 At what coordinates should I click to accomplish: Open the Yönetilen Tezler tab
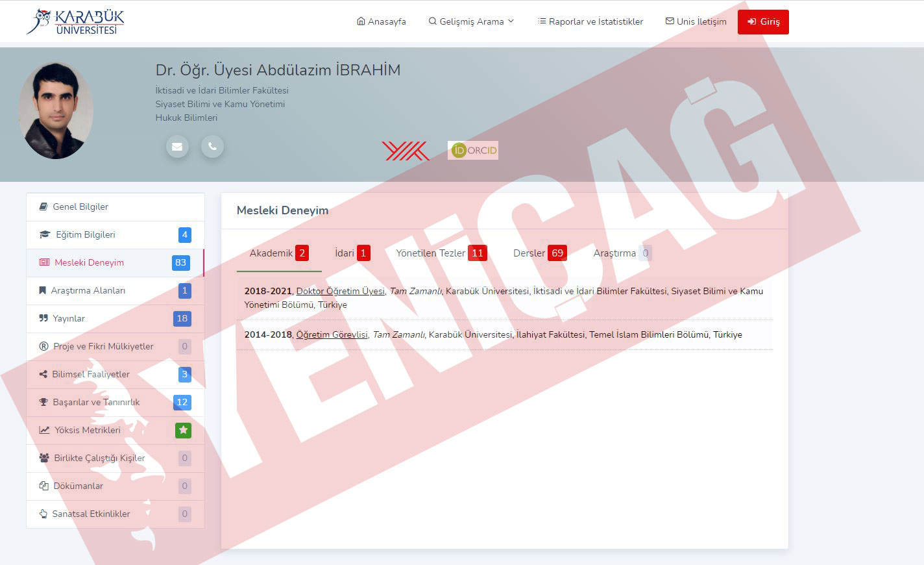(x=441, y=253)
